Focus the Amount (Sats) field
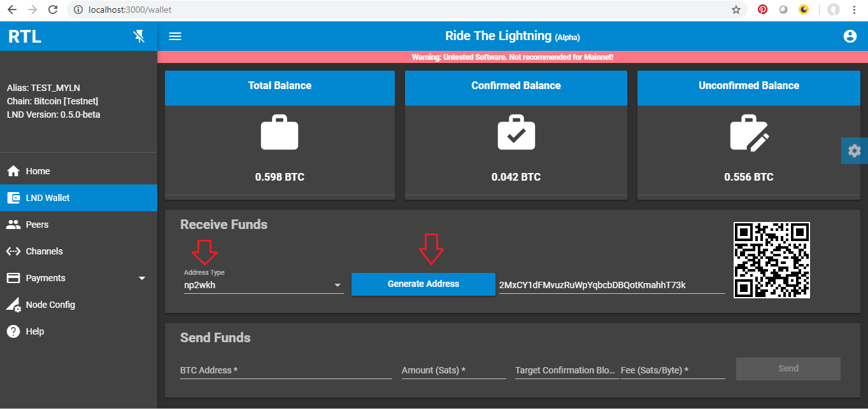The height and width of the screenshot is (409, 868). tap(454, 370)
